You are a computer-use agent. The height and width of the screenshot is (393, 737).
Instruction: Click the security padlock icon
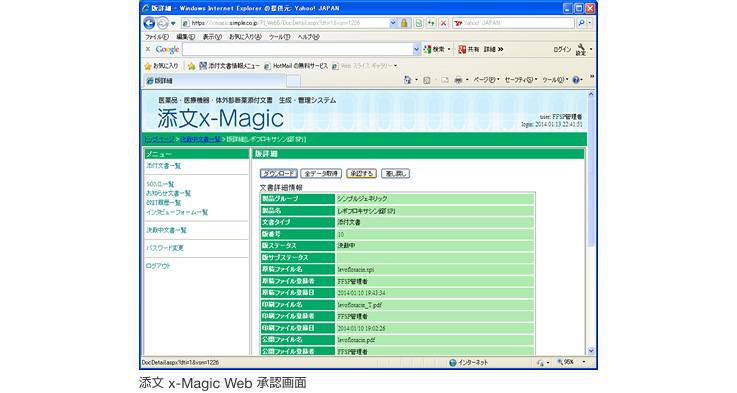click(x=404, y=23)
